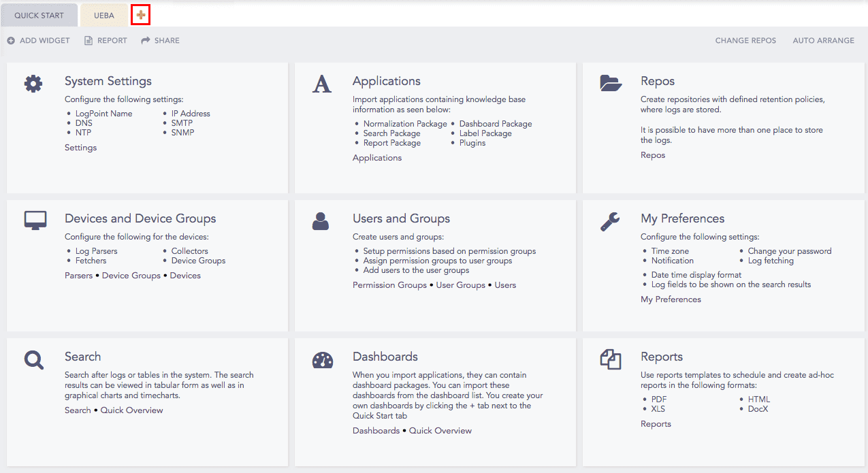Select the Quick Start tab
Image resolution: width=868 pixels, height=473 pixels.
coord(39,16)
